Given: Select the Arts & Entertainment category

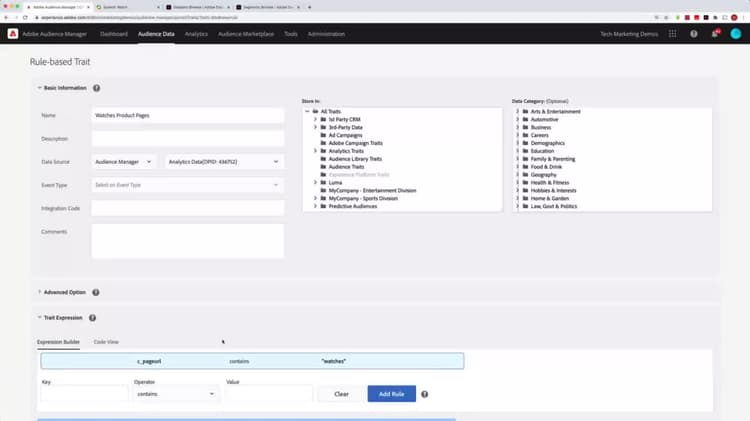Looking at the screenshot, I should click(555, 111).
